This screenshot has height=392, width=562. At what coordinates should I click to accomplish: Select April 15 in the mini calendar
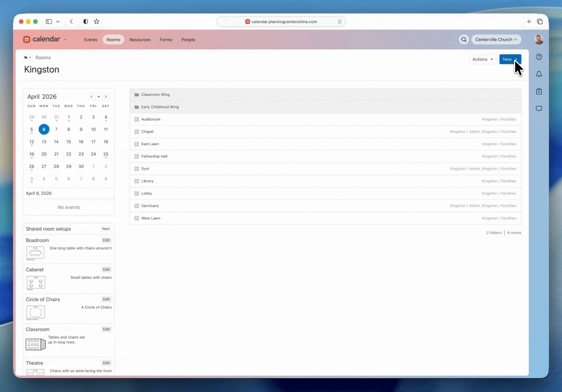[69, 142]
